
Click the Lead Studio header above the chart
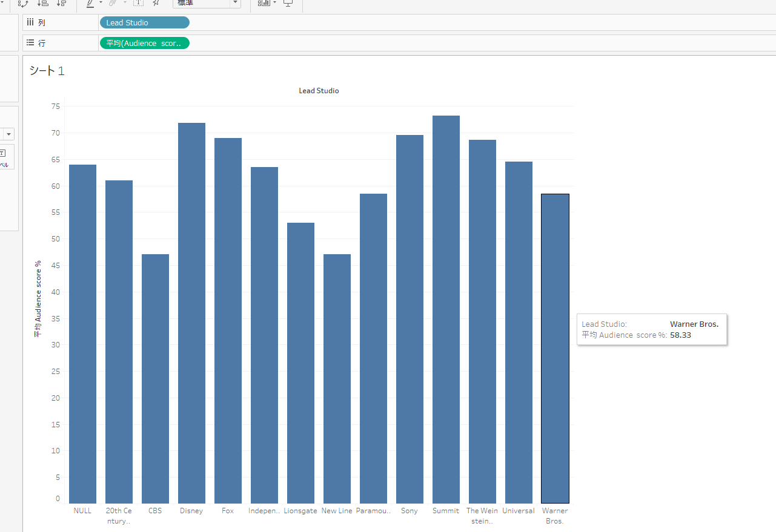319,91
